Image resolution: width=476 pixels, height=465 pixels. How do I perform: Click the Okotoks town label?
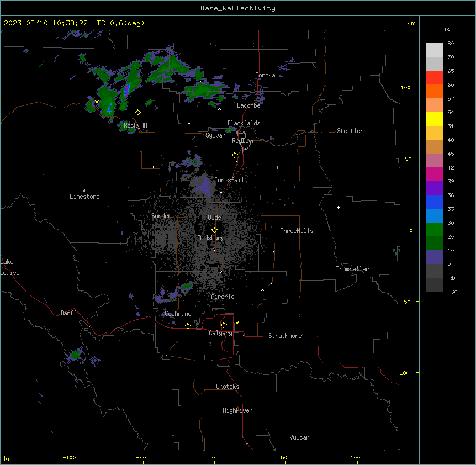pos(228,387)
